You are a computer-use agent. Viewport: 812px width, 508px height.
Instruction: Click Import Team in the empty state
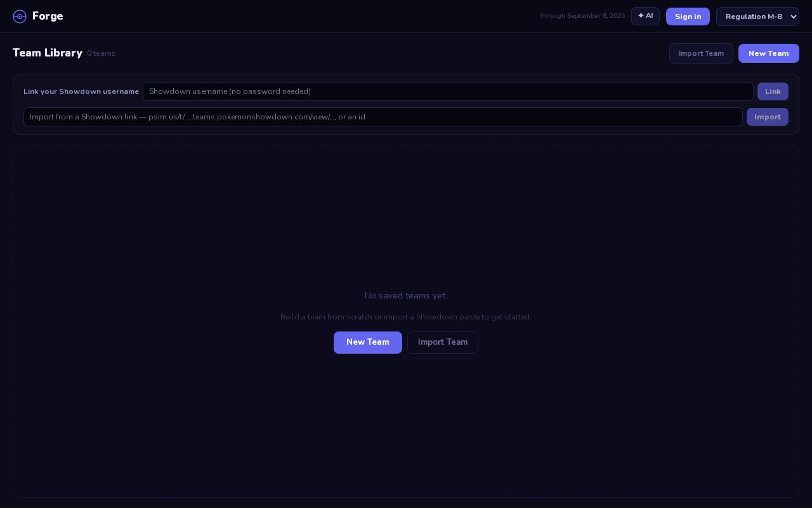pos(443,342)
